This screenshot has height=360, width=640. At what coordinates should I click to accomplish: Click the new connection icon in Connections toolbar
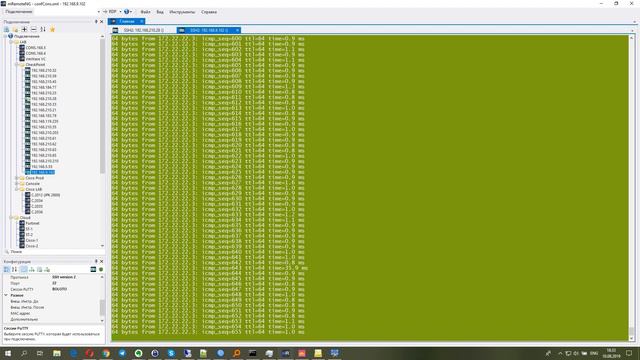[7, 29]
